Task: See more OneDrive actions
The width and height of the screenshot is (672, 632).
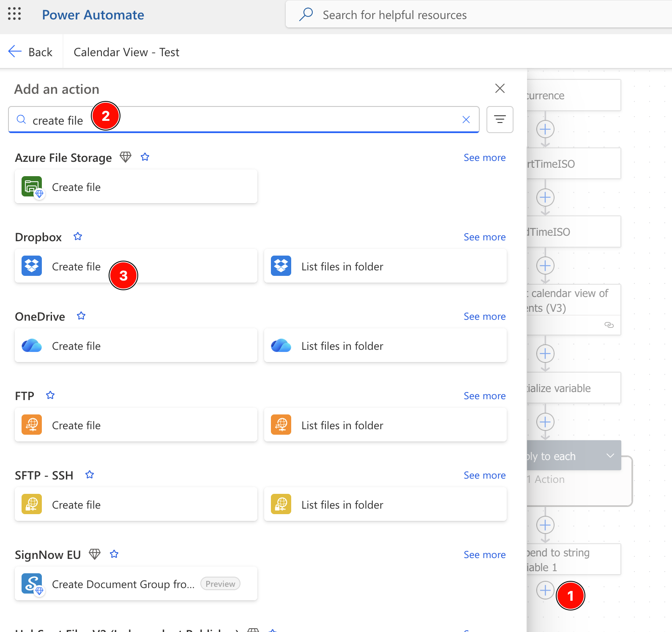Action: (485, 316)
